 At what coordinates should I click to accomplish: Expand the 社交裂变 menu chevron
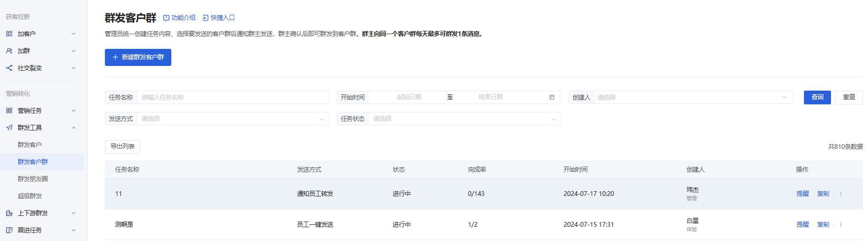click(74, 68)
